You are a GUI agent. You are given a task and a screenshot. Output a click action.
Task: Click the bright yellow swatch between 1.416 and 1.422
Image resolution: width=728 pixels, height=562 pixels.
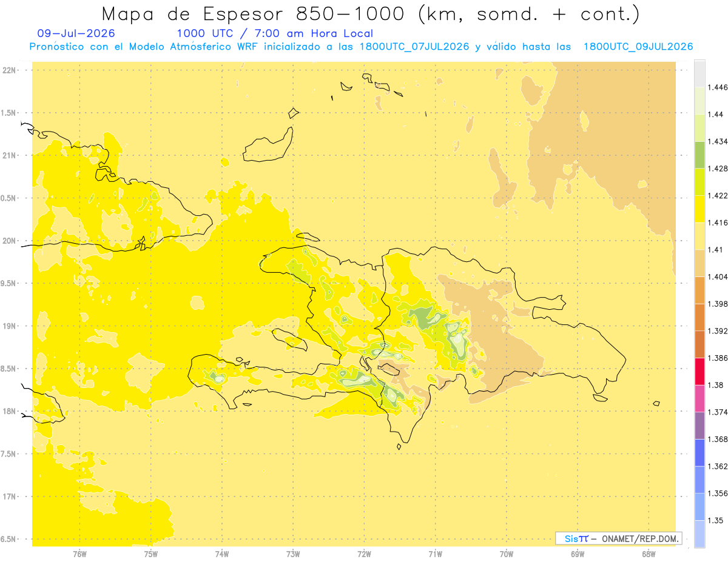click(699, 209)
